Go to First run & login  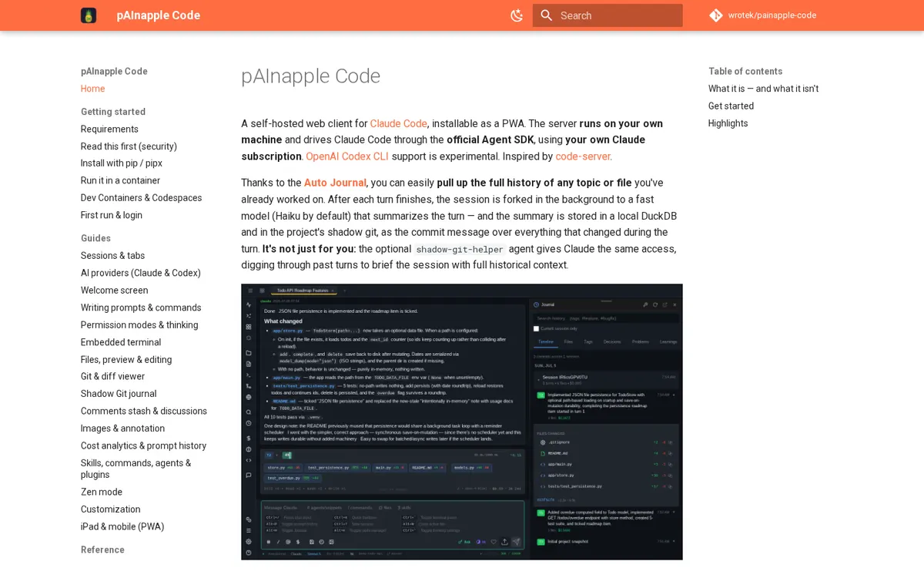[112, 215]
